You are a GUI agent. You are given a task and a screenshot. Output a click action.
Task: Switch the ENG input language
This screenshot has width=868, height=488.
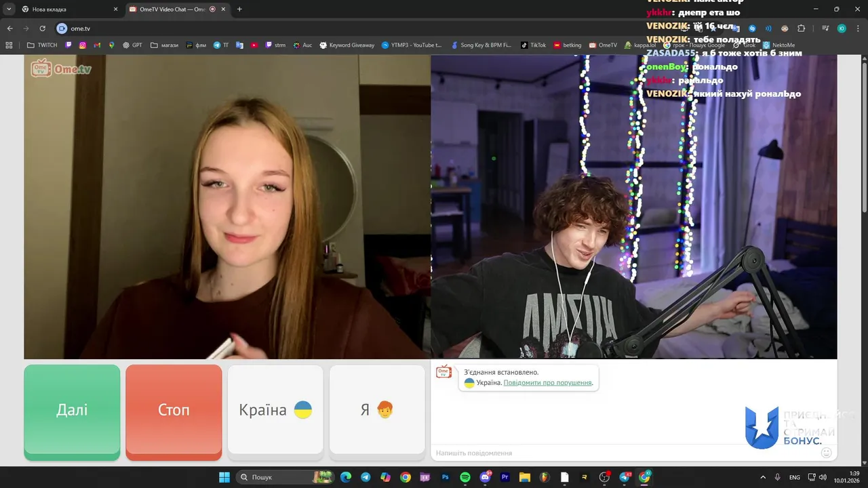tap(795, 477)
